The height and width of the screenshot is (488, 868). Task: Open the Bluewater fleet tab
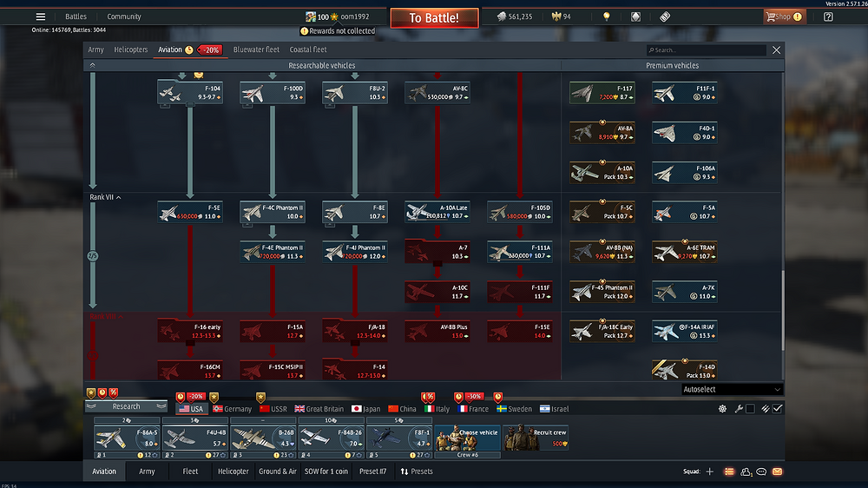click(256, 49)
